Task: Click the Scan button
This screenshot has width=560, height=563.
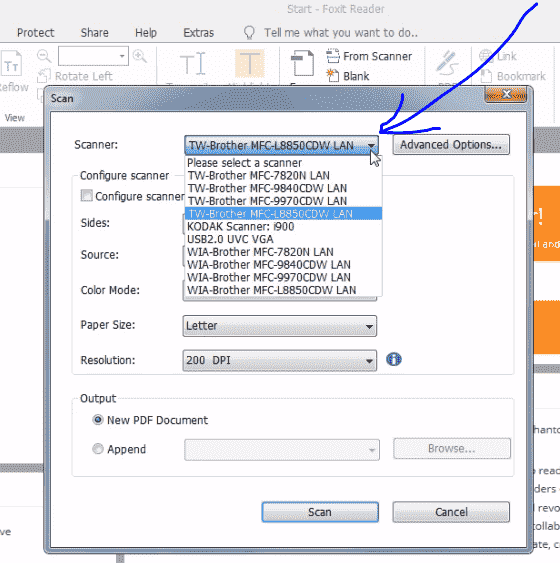Action: click(320, 512)
